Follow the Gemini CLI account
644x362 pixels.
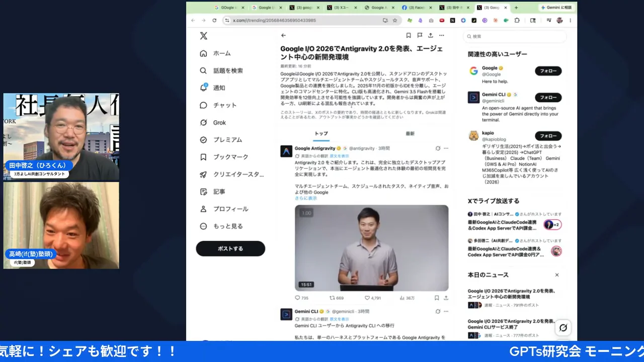pyautogui.click(x=548, y=98)
